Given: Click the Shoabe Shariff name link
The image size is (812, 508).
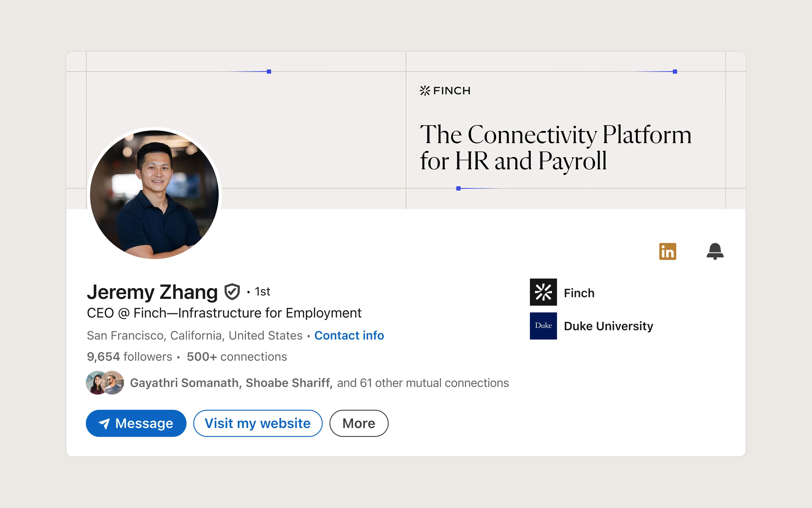Looking at the screenshot, I should tap(289, 383).
